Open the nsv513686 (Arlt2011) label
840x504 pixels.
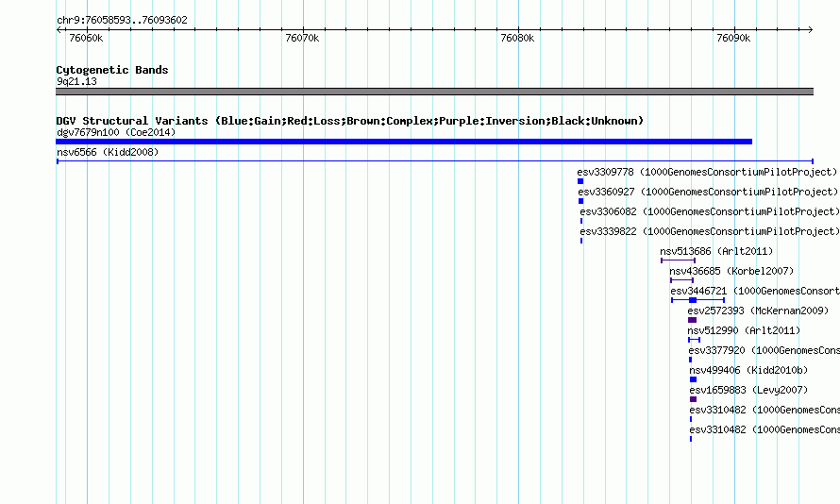[716, 251]
